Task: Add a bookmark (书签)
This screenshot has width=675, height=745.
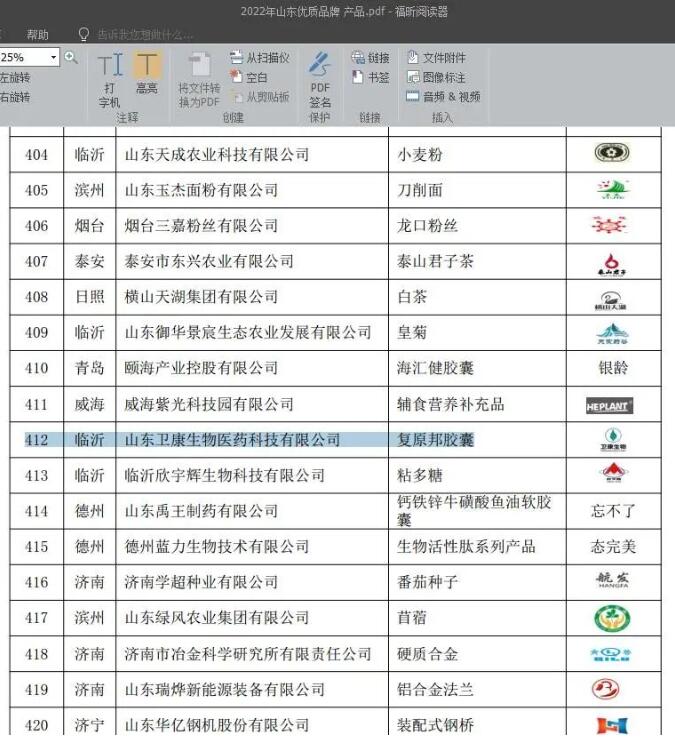Action: click(370, 77)
